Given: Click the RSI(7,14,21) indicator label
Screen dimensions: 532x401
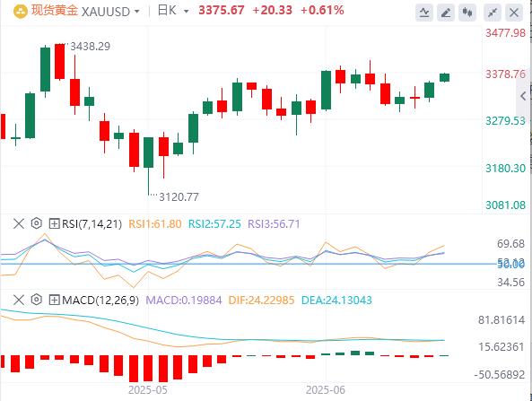Looking at the screenshot, I should point(92,224).
